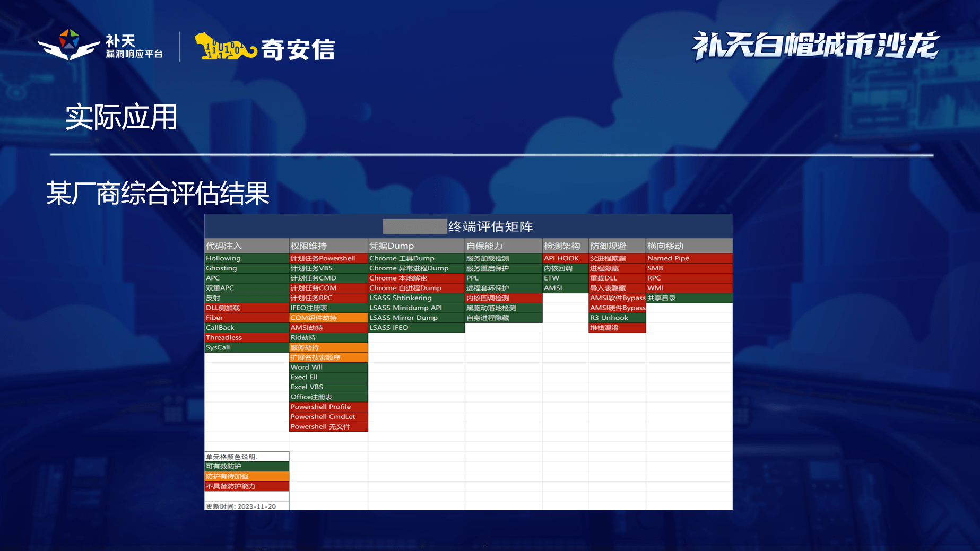
Task: Click the CallBack cell
Action: coord(247,328)
